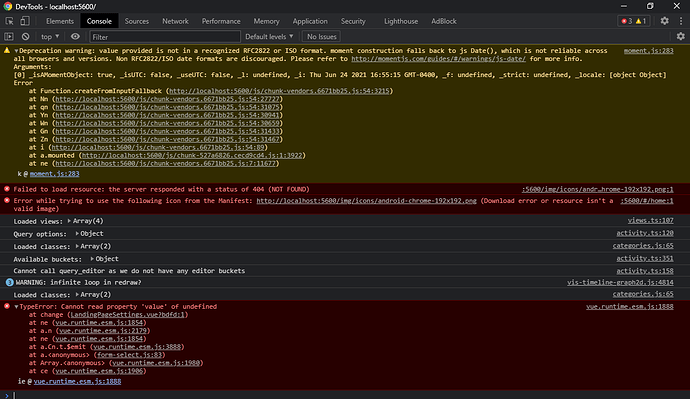Switch to the Network tab
Screen dimensions: 690x399
(175, 21)
